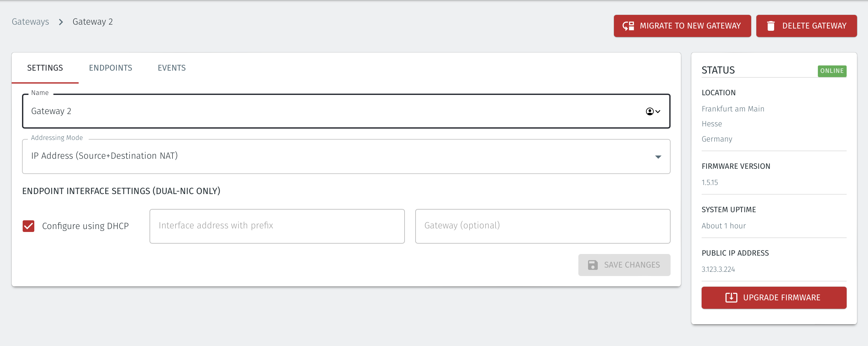Open the Events tab
The image size is (868, 346).
(172, 68)
